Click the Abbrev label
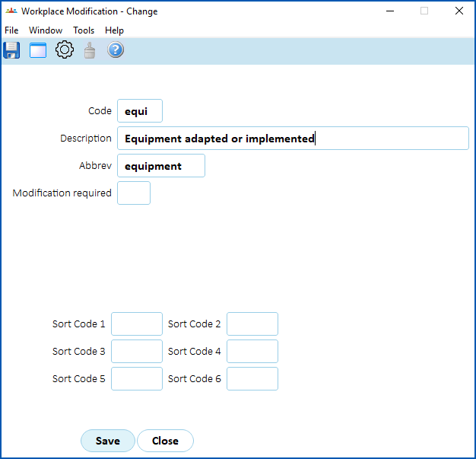 pyautogui.click(x=95, y=166)
